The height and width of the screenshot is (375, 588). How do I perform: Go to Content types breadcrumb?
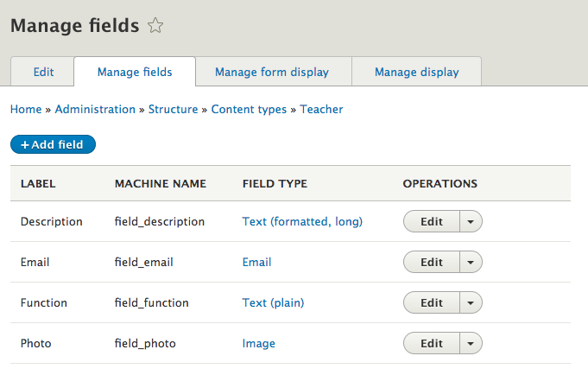(x=249, y=110)
